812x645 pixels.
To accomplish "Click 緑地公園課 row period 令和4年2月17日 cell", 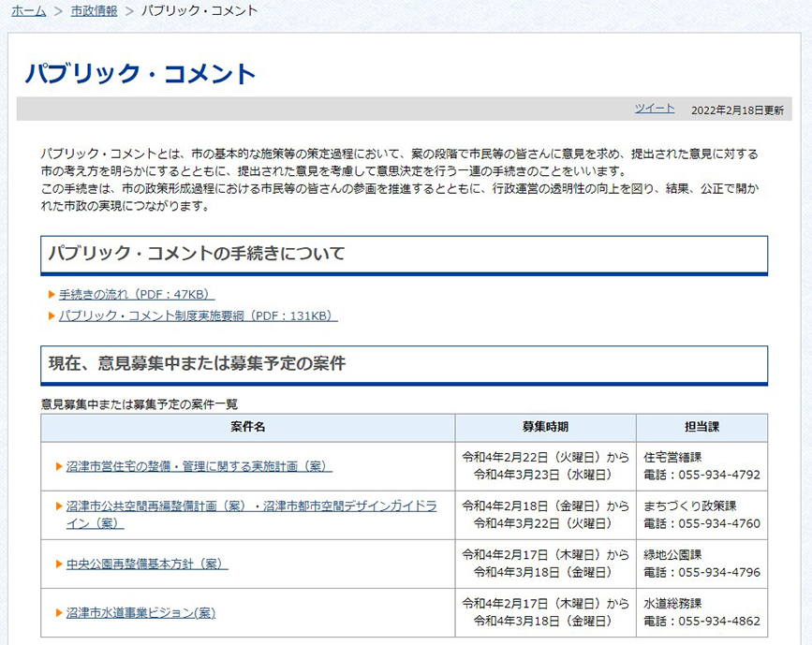I will pyautogui.click(x=546, y=564).
